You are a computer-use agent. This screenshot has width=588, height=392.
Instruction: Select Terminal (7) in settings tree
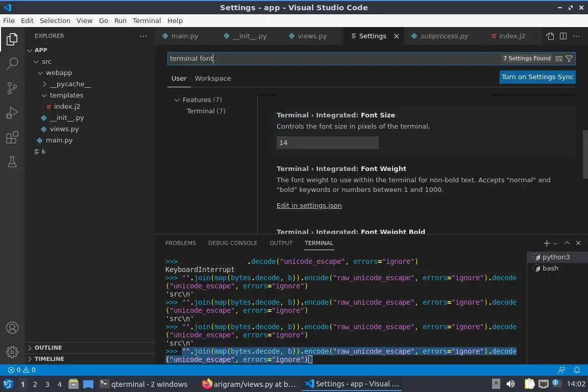point(206,111)
